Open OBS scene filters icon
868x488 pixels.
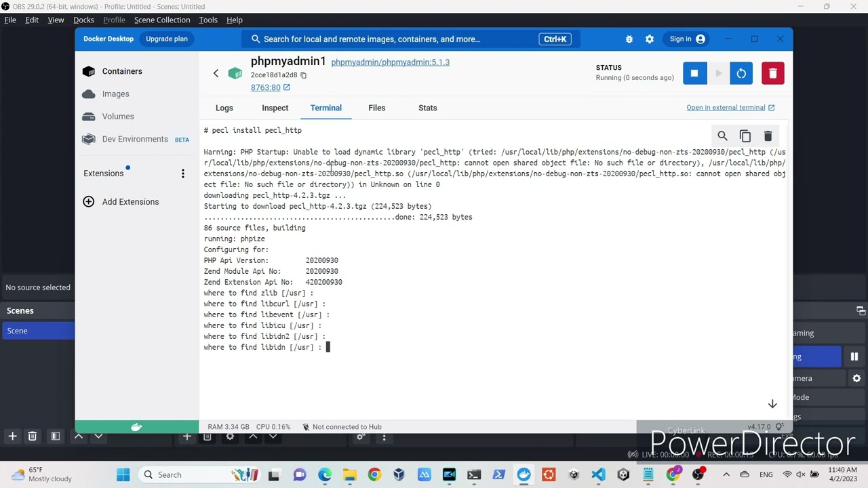pyautogui.click(x=56, y=436)
